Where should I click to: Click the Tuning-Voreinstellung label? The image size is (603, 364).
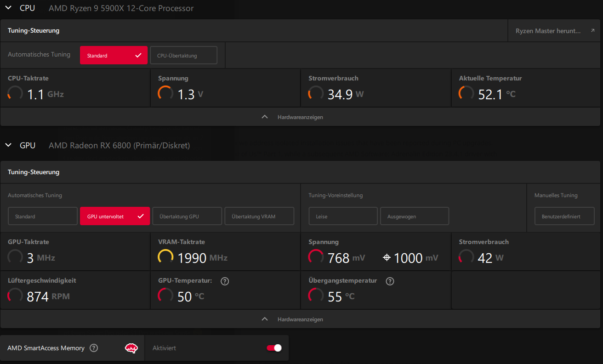click(336, 195)
